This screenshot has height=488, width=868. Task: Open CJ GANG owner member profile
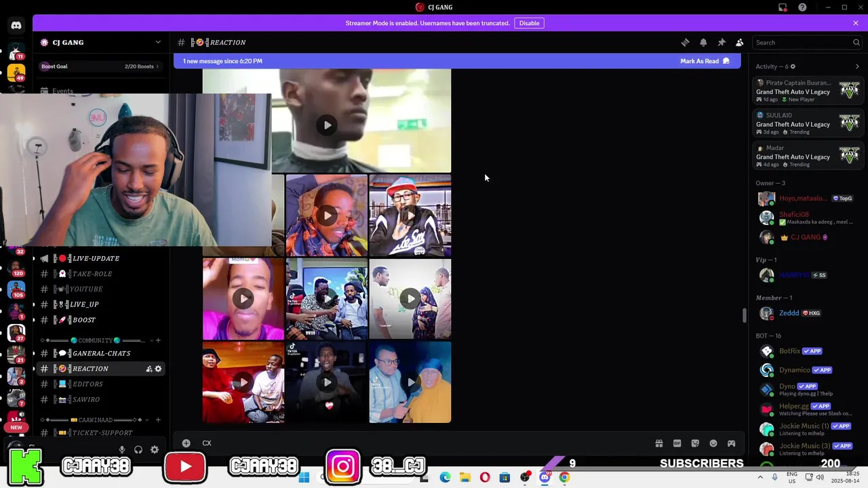click(x=808, y=237)
